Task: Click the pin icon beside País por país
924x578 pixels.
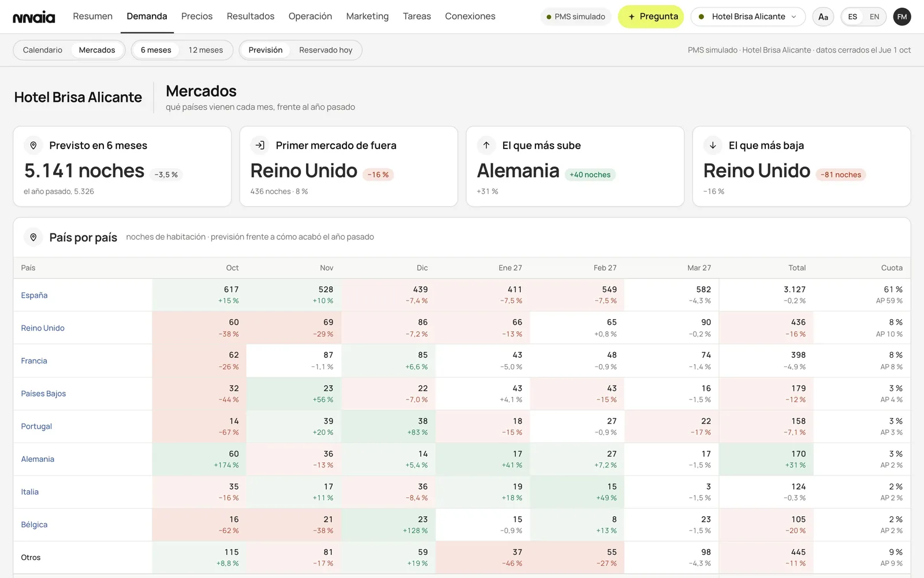Action: pos(33,237)
